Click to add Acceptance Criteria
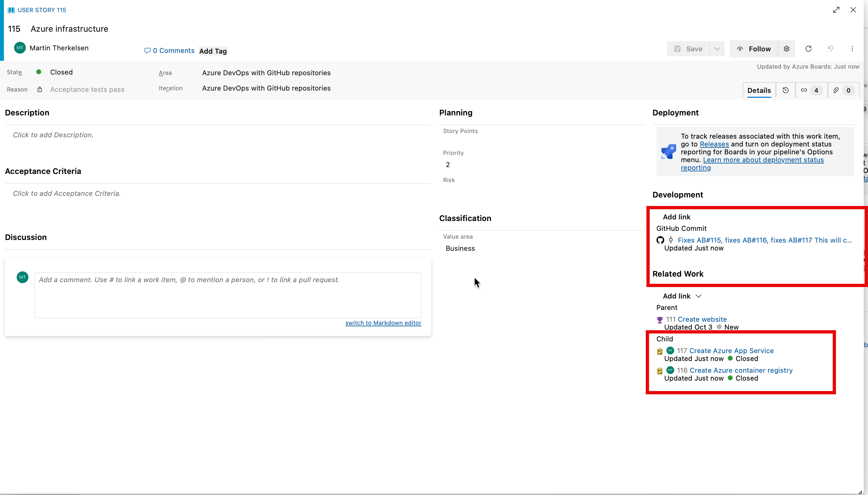Image resolution: width=868 pixels, height=495 pixels. [67, 194]
